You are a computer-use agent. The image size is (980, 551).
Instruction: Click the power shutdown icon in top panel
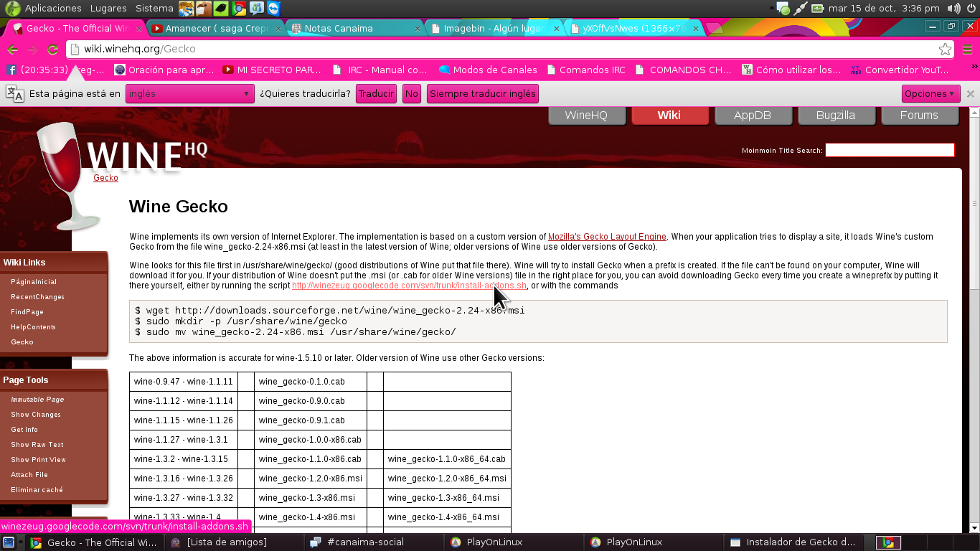[x=971, y=9]
